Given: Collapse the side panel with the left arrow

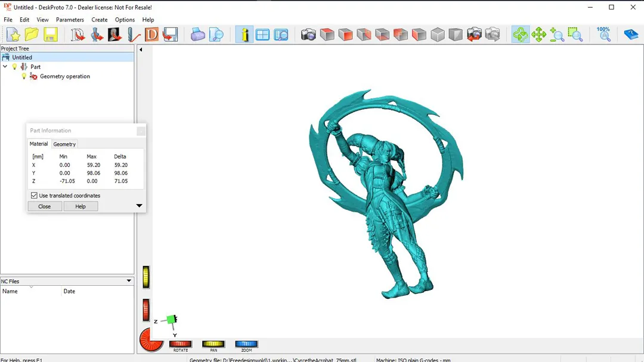Looking at the screenshot, I should point(141,49).
